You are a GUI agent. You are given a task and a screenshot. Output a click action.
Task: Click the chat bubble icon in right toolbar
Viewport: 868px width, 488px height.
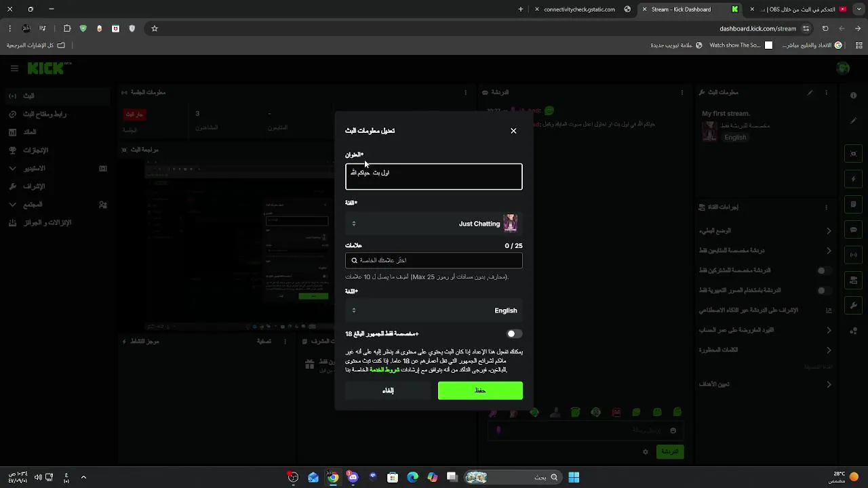854,230
